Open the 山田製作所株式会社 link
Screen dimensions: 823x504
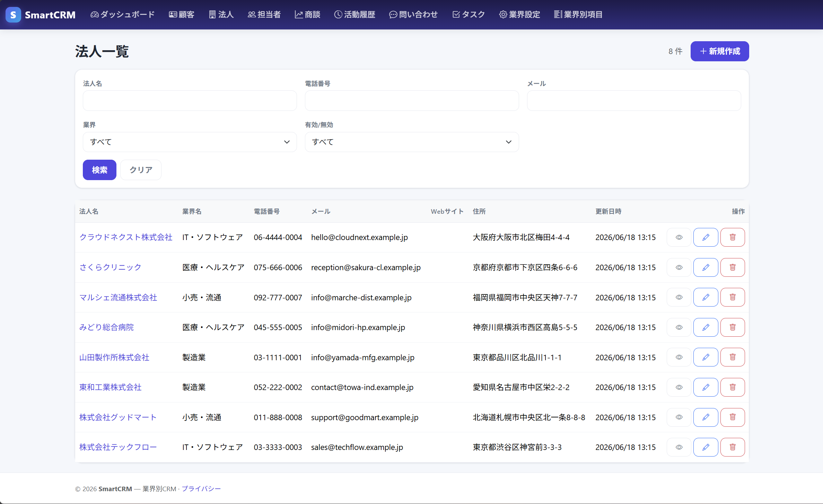coord(114,357)
